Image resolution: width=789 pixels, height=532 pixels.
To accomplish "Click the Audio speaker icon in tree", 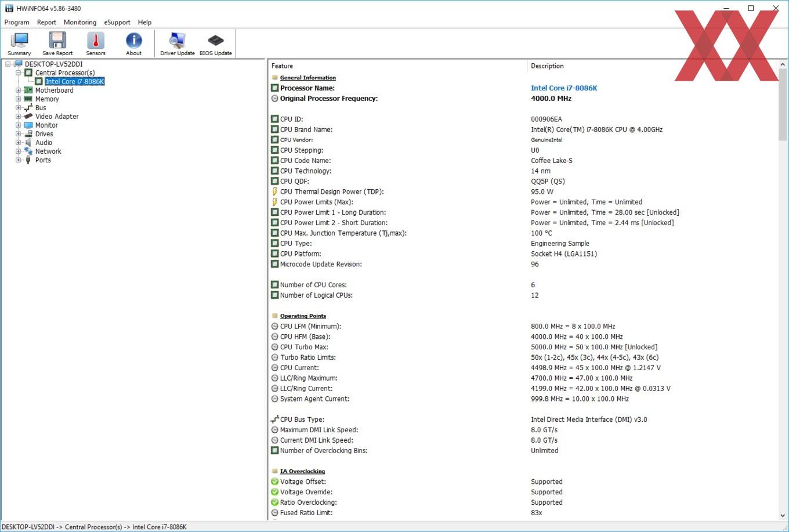I will click(28, 142).
